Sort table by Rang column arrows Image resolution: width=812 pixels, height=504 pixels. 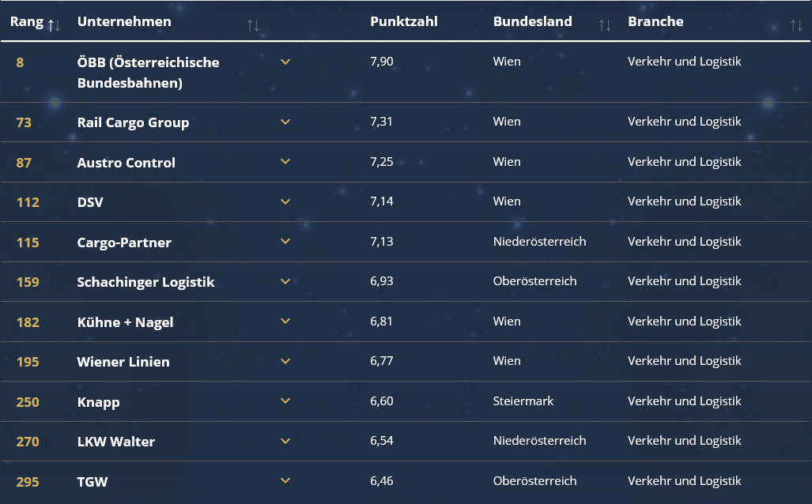[54, 24]
